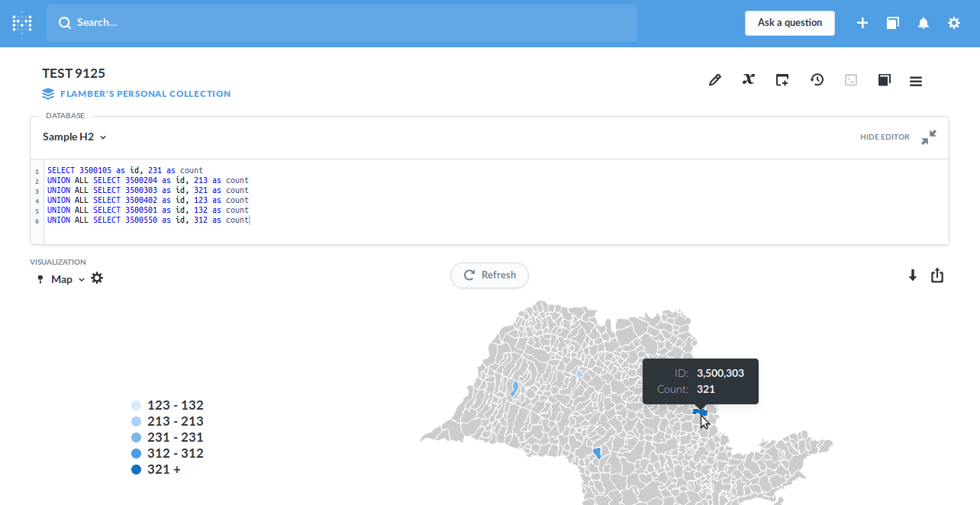Click the Refresh button above the map
Screen dimensions: 980x505
tap(489, 275)
